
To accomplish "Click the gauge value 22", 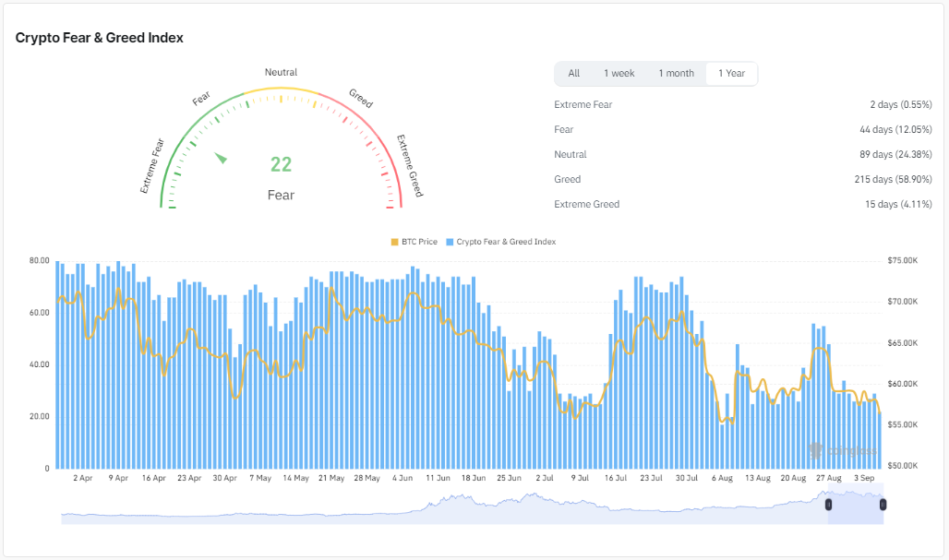I will 281,164.
